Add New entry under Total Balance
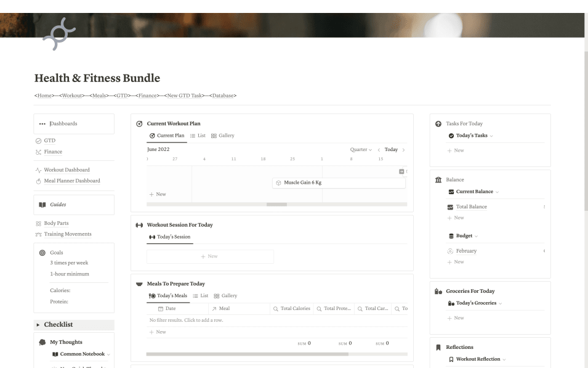 click(x=456, y=218)
